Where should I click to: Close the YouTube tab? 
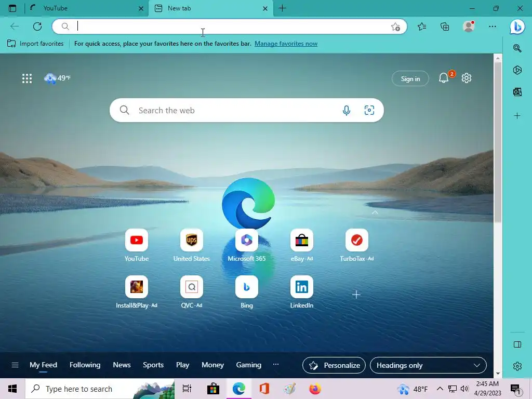pos(141,8)
